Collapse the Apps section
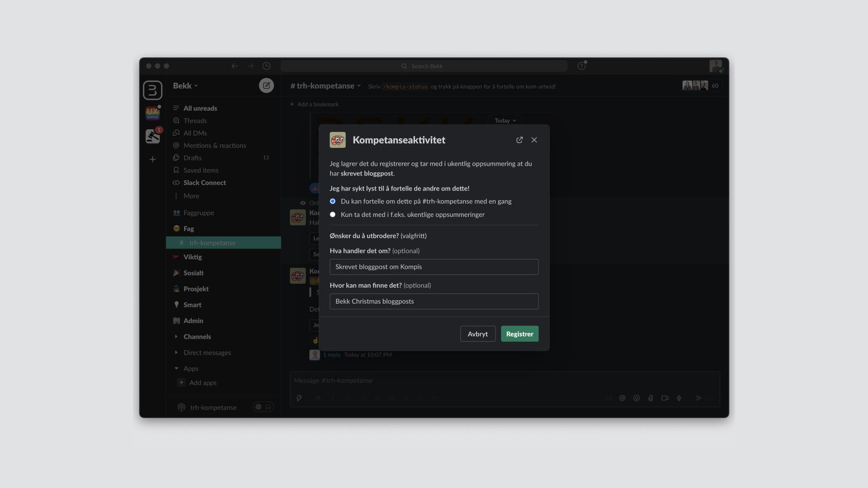The image size is (868, 488). 176,369
